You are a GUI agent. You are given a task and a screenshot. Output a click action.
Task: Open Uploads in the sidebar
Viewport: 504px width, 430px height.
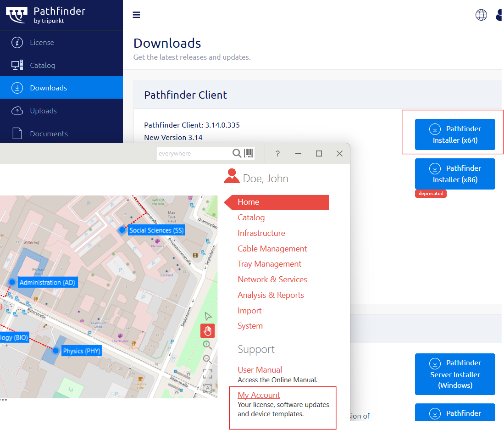point(43,111)
